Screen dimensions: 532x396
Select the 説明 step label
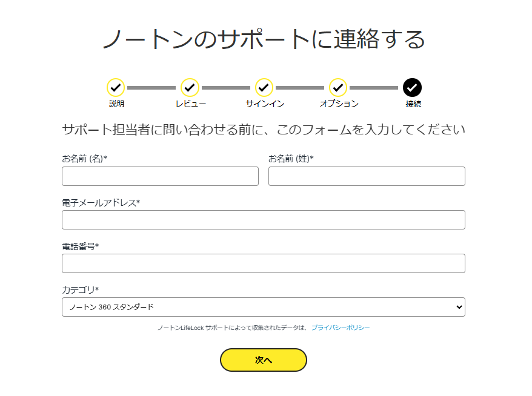(x=116, y=104)
